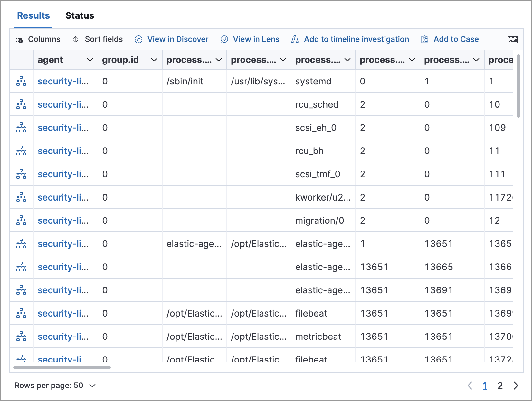Open the agent column header menu

90,60
